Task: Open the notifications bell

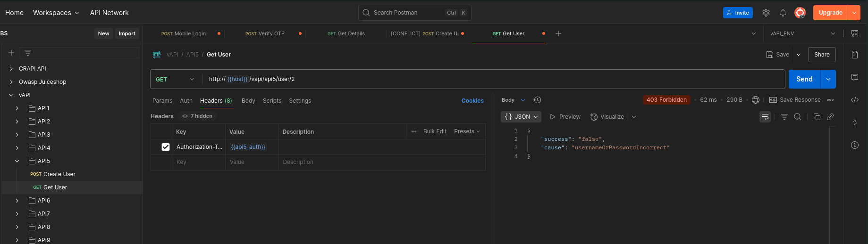Action: click(x=783, y=13)
